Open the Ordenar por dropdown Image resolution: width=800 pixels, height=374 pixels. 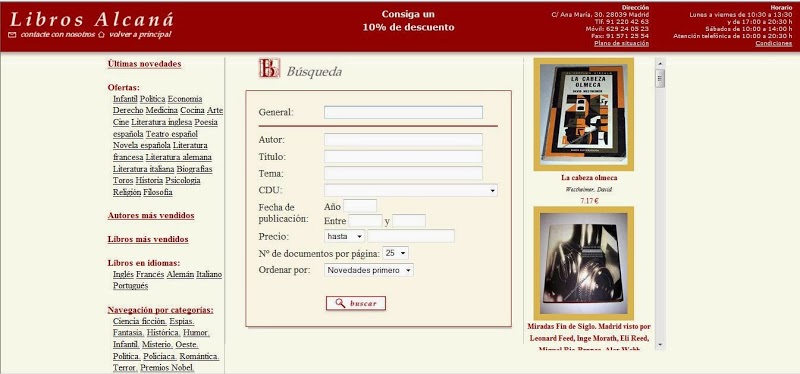(368, 270)
